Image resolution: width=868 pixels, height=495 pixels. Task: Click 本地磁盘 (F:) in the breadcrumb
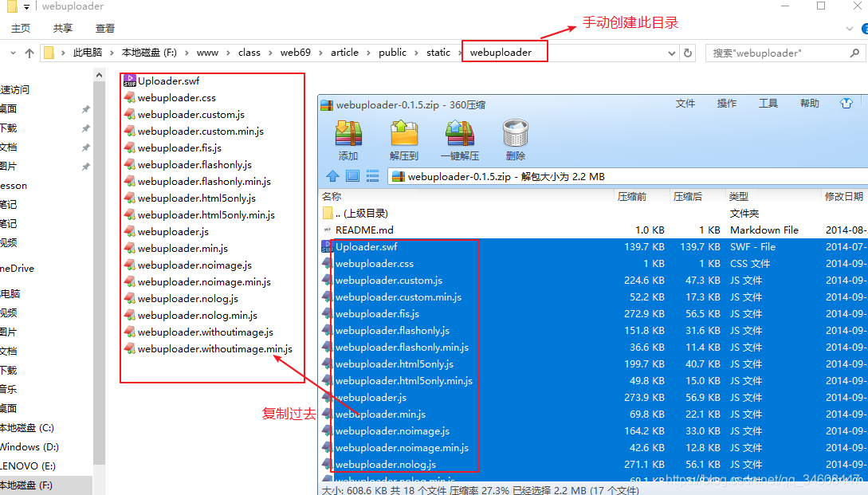coord(149,53)
